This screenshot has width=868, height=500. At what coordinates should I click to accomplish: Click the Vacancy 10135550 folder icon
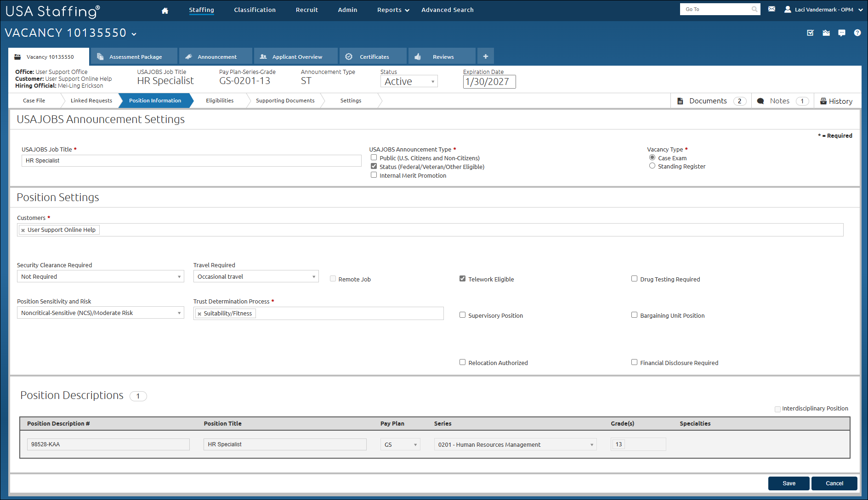(x=17, y=57)
